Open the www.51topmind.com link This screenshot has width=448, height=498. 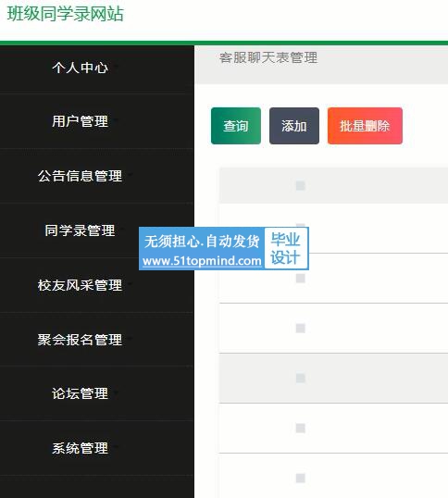(202, 261)
